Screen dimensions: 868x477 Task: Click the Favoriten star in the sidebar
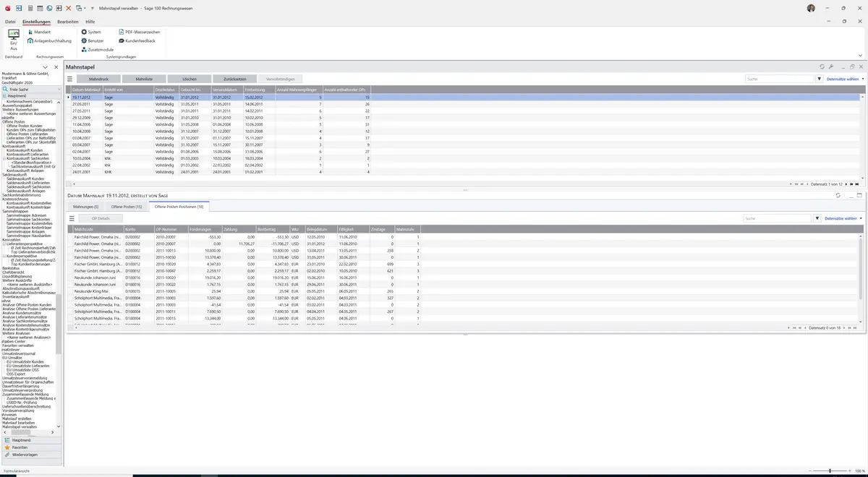7,447
